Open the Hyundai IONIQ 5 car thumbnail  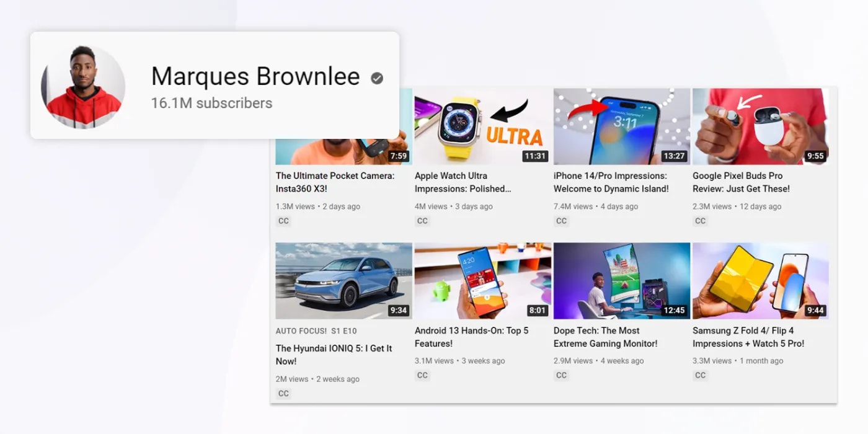[x=344, y=281]
